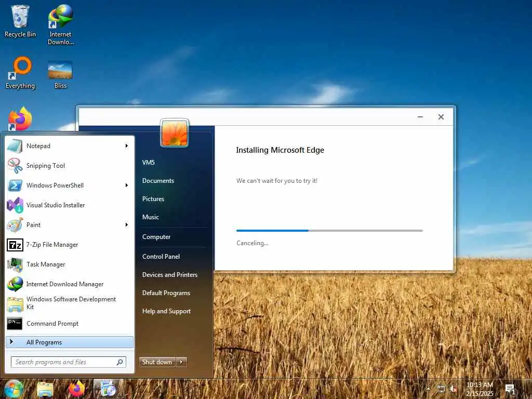Viewport: 532px width, 399px height.
Task: Open Pictures from Start menu
Action: (x=153, y=199)
